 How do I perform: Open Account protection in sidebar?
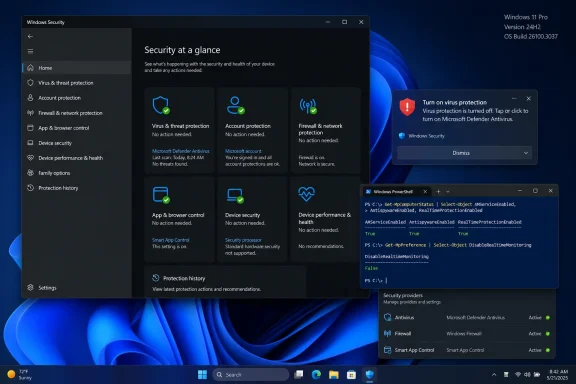point(76,98)
